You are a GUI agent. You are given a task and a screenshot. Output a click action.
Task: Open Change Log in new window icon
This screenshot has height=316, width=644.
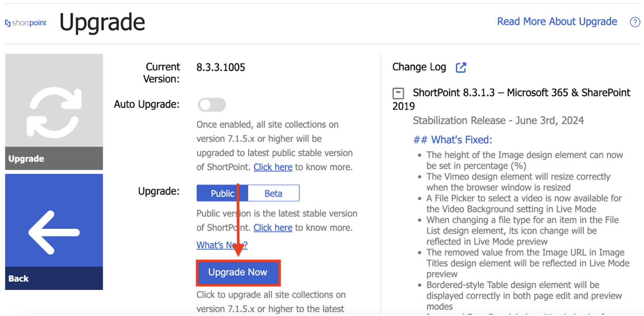(461, 67)
